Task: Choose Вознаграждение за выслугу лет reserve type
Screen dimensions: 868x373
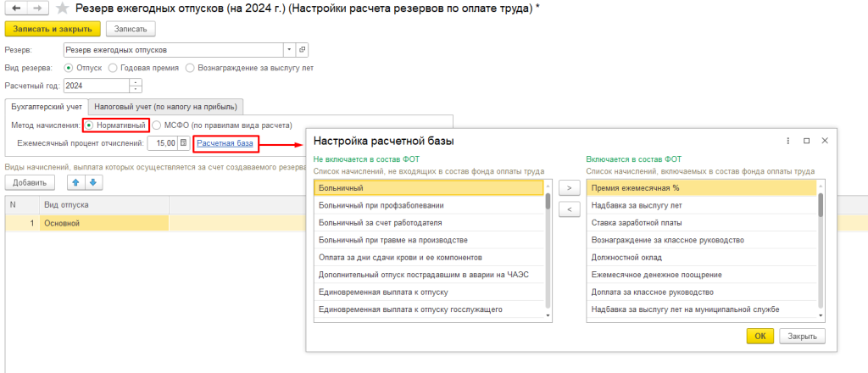Action: tap(191, 68)
